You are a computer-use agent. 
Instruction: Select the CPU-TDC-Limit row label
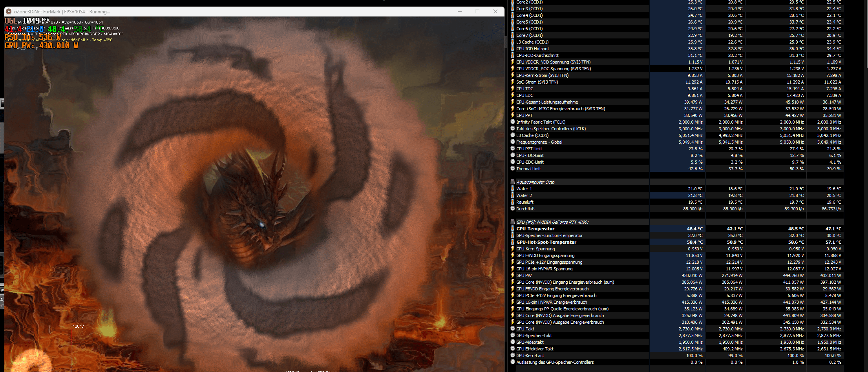(x=530, y=155)
